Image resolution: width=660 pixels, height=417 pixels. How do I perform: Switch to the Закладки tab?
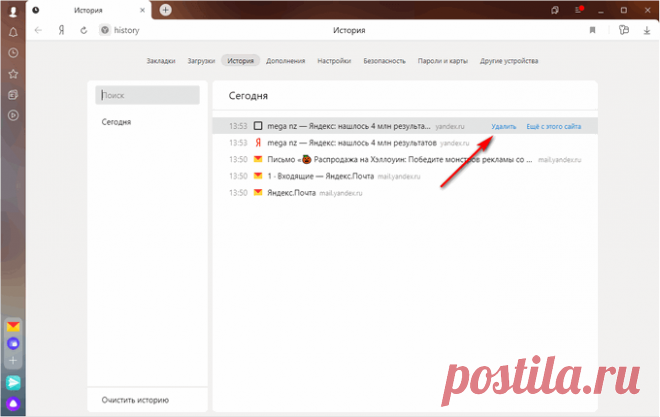click(161, 61)
